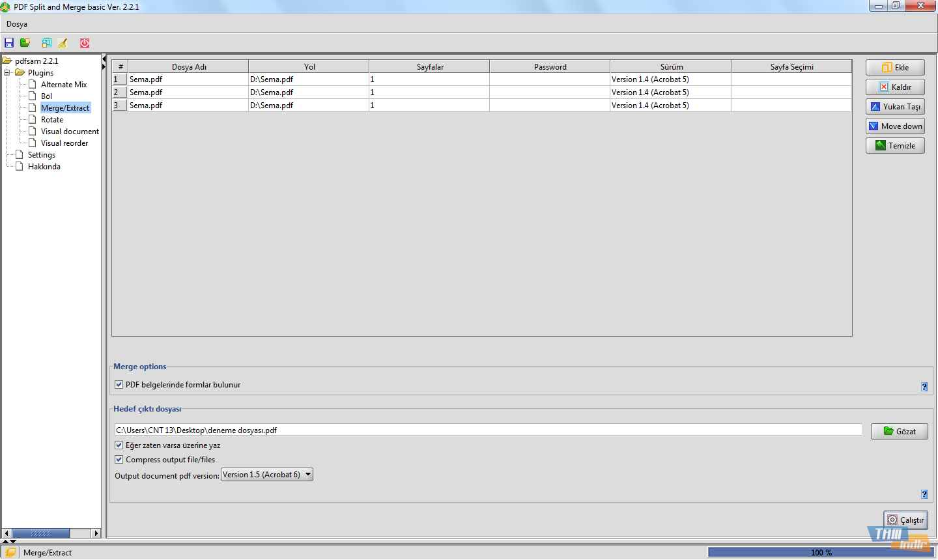
Task: Click row 2 Version 1.4 (Acrobat 5) cell
Action: tap(671, 92)
